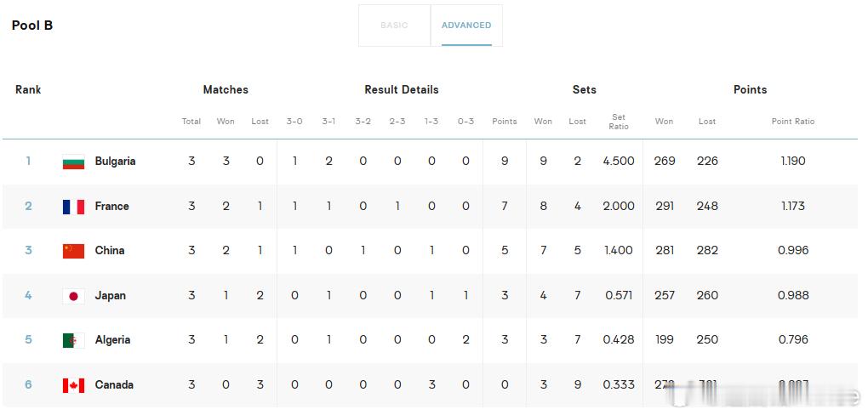Click the Bulgaria flag icon

(x=74, y=162)
